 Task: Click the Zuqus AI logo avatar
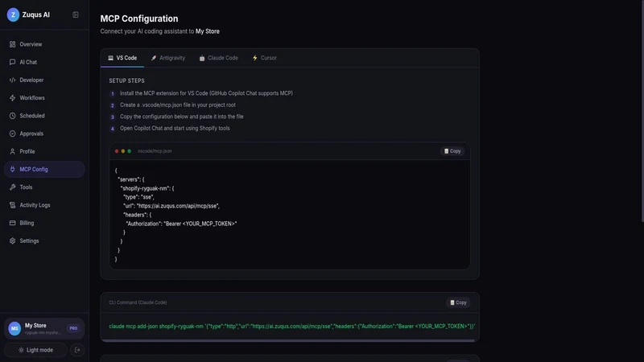tap(13, 14)
